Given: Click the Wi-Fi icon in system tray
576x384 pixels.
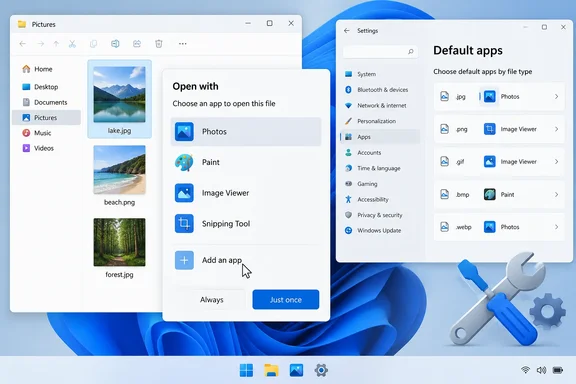Looking at the screenshot, I should click(526, 370).
